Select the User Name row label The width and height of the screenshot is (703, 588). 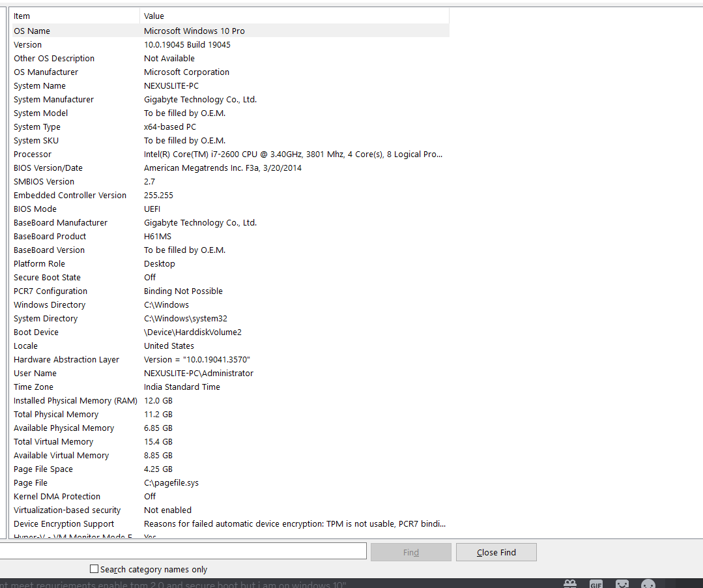[35, 373]
